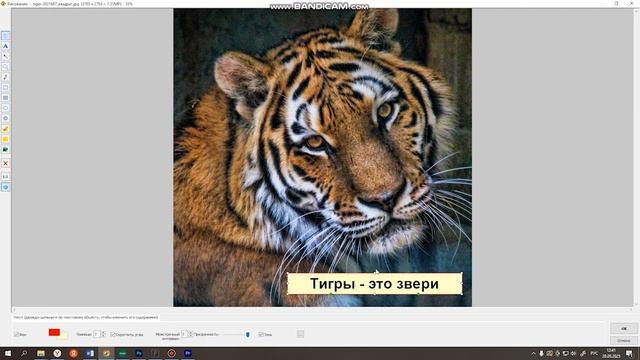The width and height of the screenshot is (640, 360).
Task: Confirm with the OK button
Action: click(x=624, y=328)
